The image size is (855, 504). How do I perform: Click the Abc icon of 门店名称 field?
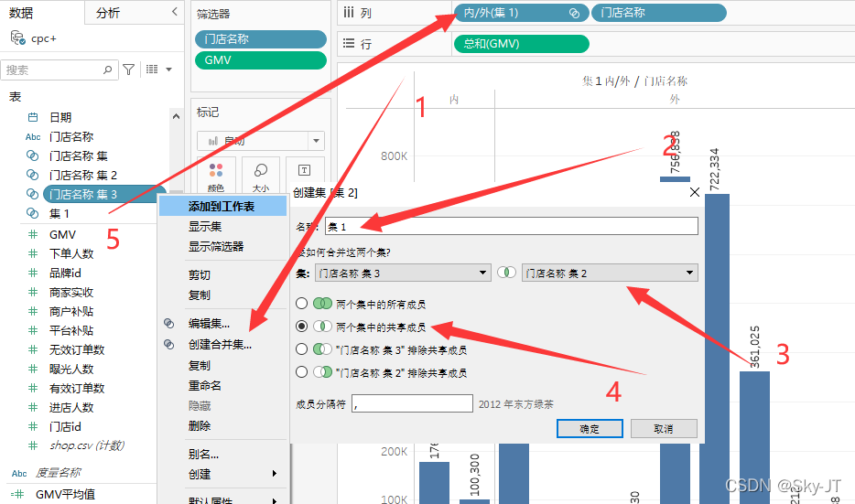[33, 137]
